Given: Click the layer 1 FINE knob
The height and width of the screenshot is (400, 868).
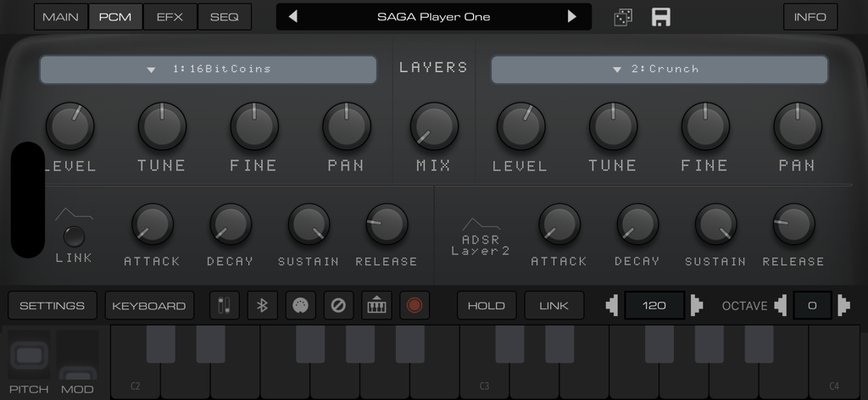Looking at the screenshot, I should (x=254, y=126).
